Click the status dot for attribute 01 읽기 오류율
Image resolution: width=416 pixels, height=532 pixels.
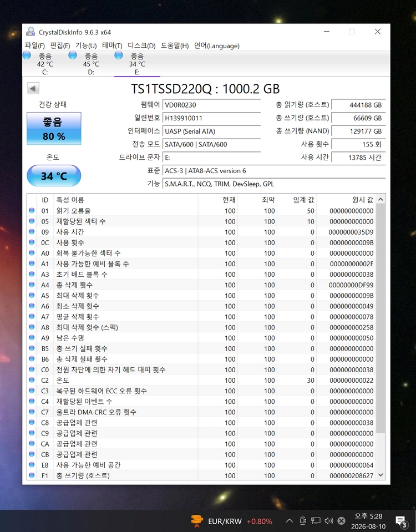[32, 210]
